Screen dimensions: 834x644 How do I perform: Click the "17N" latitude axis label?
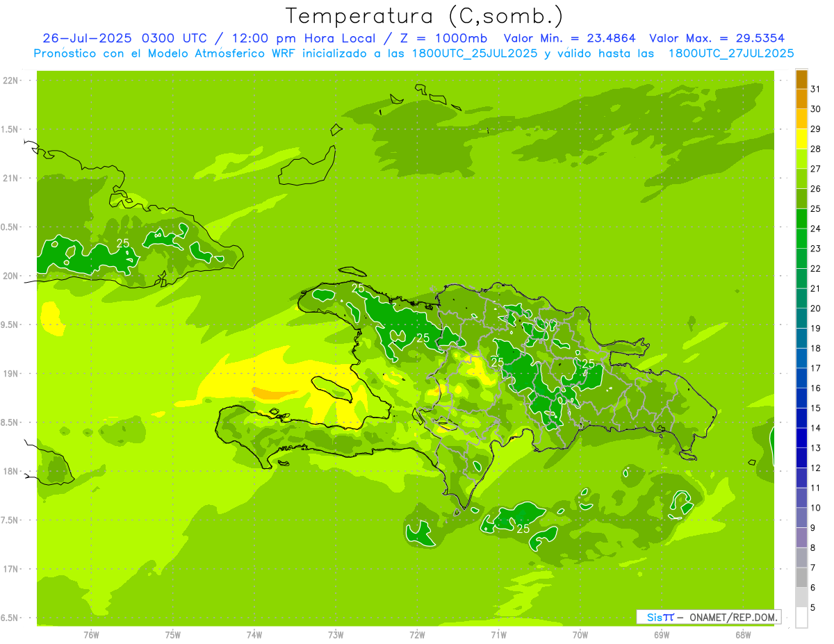[x=10, y=569]
